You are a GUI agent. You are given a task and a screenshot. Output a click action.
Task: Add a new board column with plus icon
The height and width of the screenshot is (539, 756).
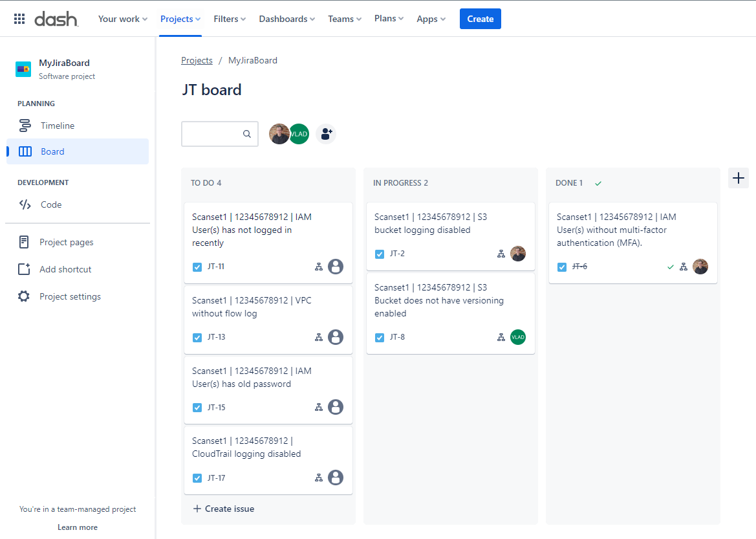point(738,178)
